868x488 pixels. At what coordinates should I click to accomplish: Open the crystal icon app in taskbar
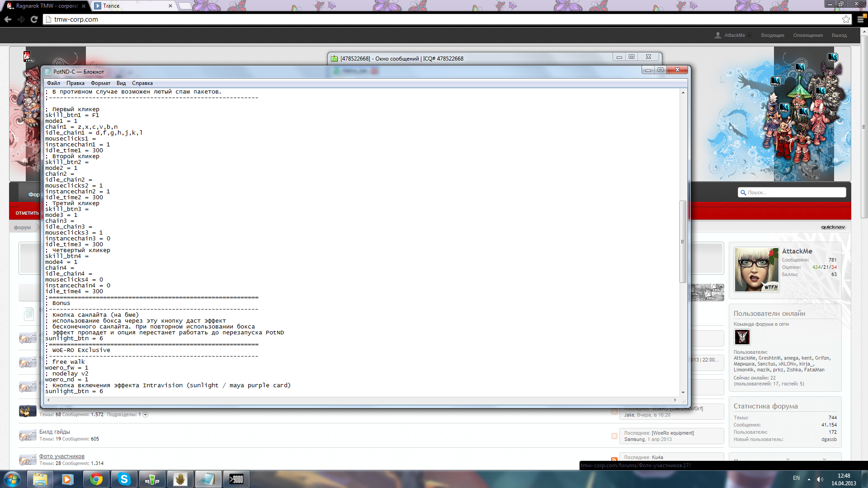(180, 479)
